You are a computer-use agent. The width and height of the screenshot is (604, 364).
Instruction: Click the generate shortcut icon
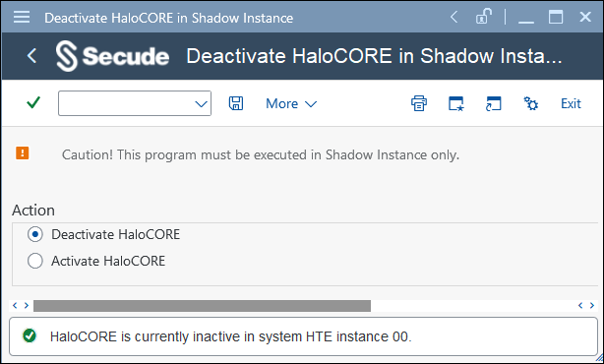(494, 103)
